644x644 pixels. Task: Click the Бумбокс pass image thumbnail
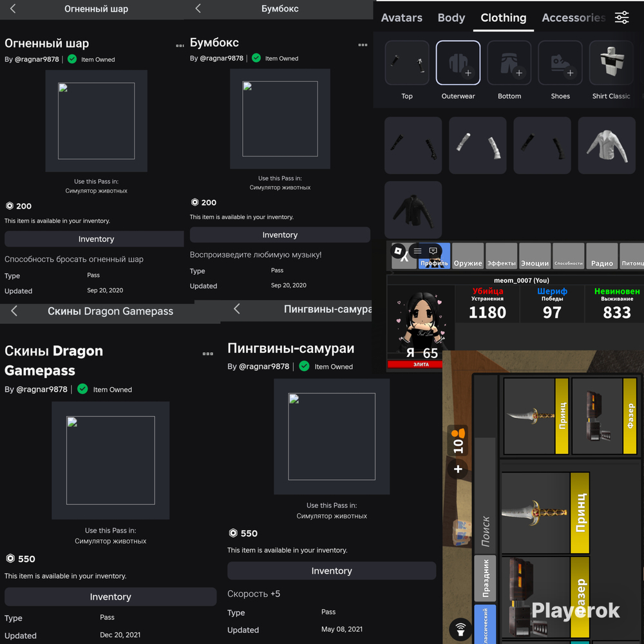(x=280, y=118)
